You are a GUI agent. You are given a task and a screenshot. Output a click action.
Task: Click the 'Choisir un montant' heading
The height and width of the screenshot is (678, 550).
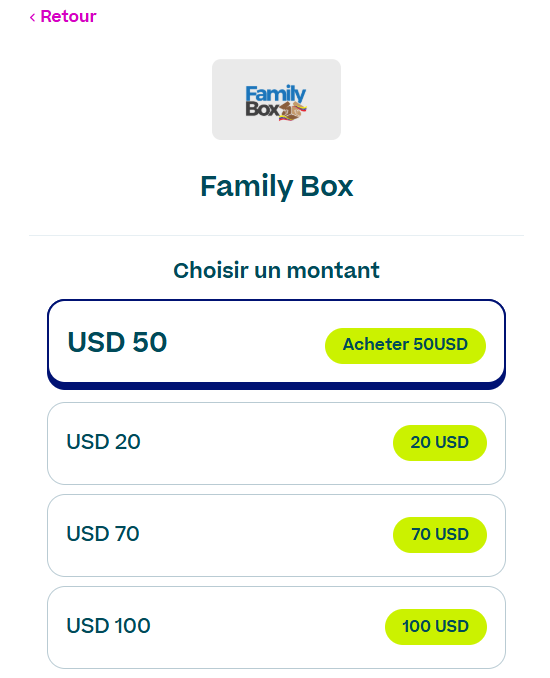coord(276,270)
